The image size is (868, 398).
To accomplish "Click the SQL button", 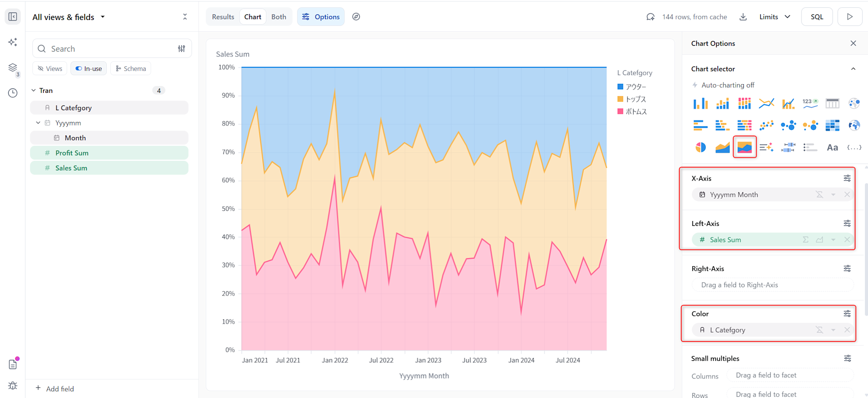I will coord(817,17).
